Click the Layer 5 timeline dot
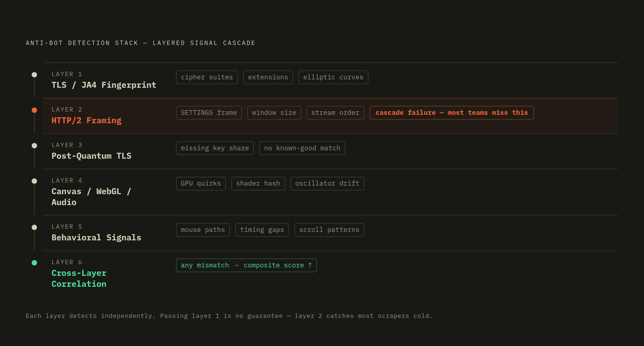 pyautogui.click(x=35, y=227)
